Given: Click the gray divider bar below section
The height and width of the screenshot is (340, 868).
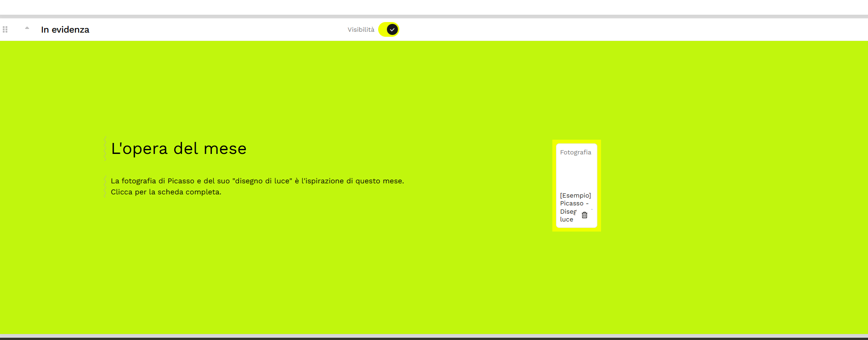Looking at the screenshot, I should point(434,337).
